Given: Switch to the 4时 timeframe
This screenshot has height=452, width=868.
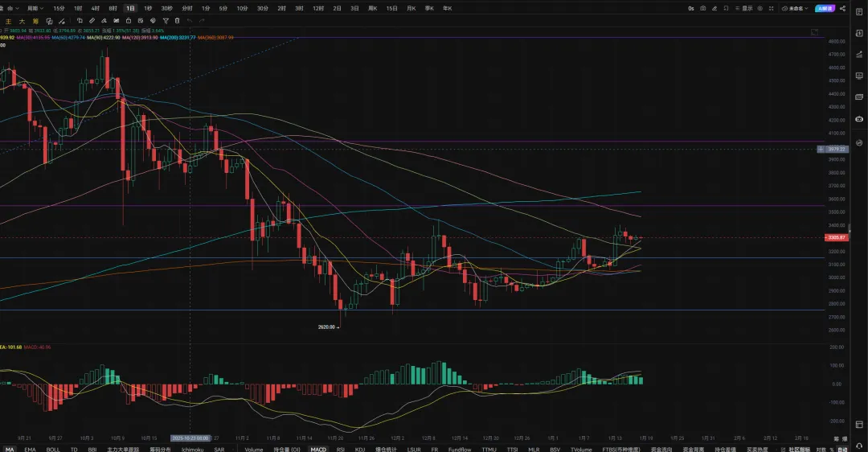Looking at the screenshot, I should (x=95, y=8).
